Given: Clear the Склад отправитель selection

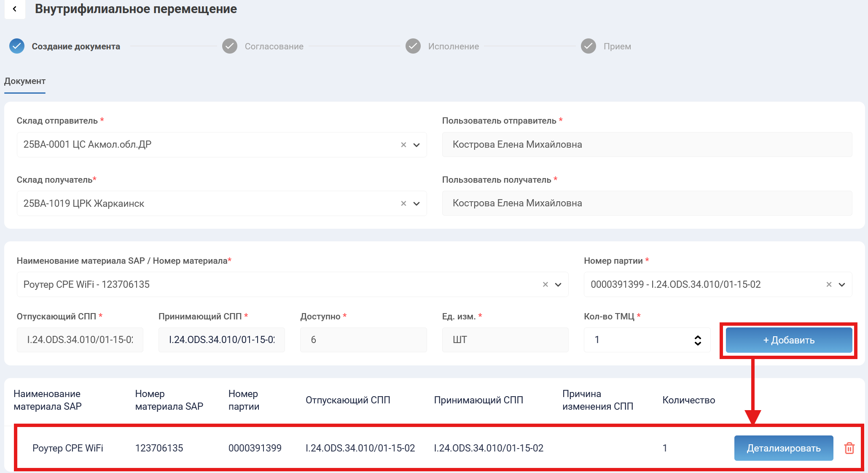Looking at the screenshot, I should 403,145.
